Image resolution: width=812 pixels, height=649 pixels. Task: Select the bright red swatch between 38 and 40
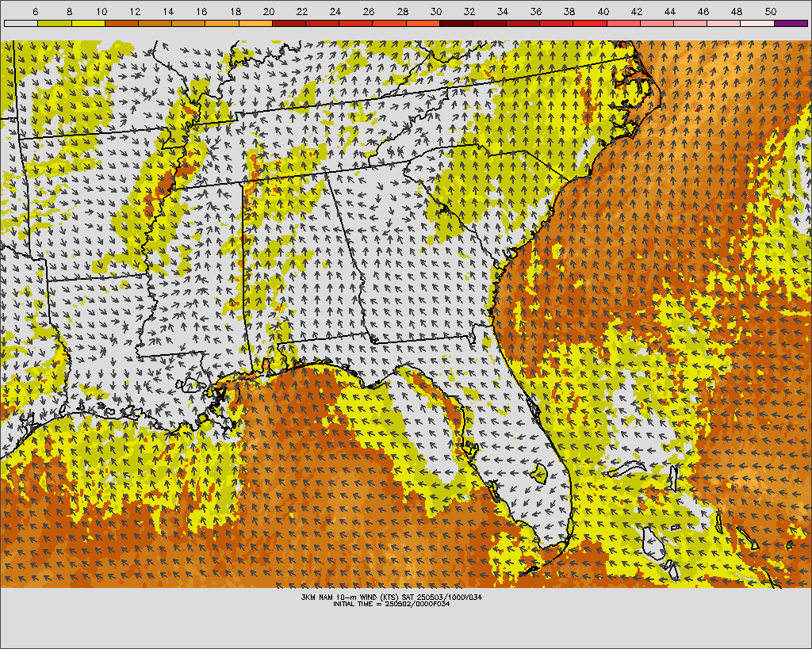tap(590, 23)
